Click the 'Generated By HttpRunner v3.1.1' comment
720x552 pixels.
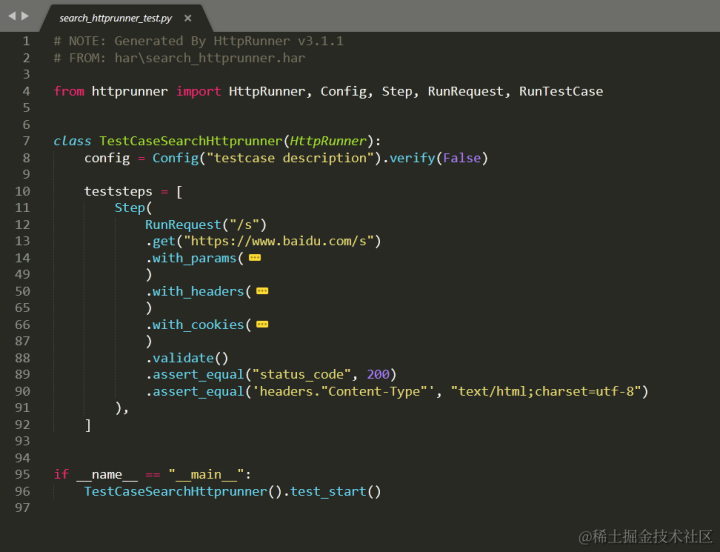[229, 41]
